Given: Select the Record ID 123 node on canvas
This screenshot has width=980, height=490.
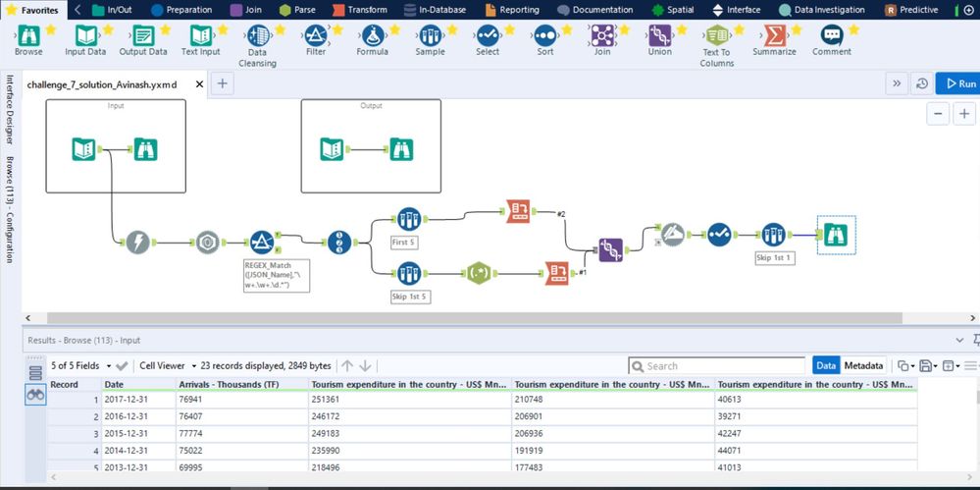Looking at the screenshot, I should pyautogui.click(x=339, y=243).
